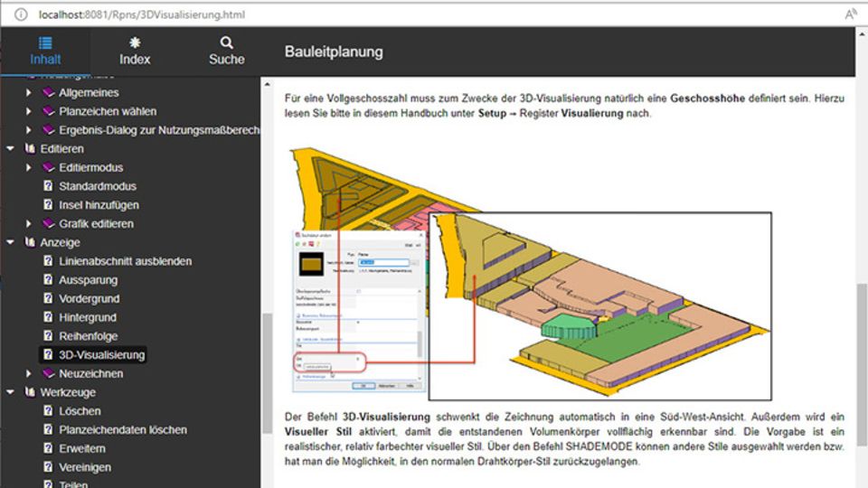This screenshot has height=488, width=868.
Task: Click the page icon beside Löschen
Action: click(48, 411)
